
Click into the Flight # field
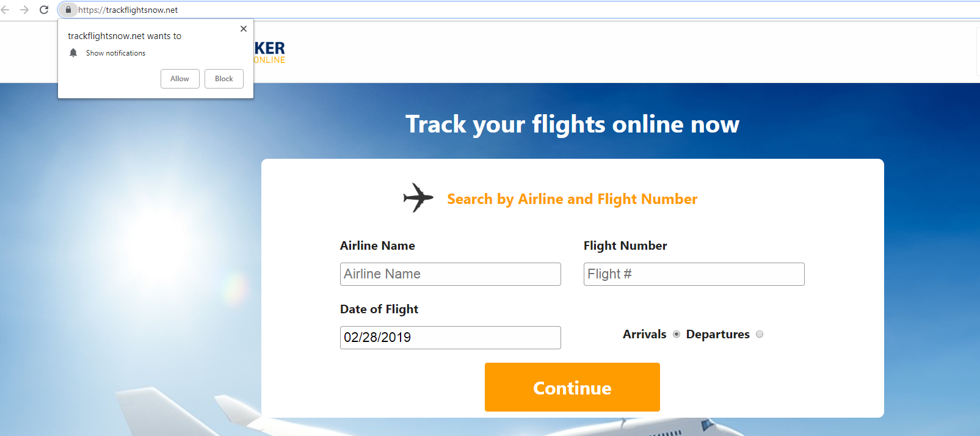694,274
